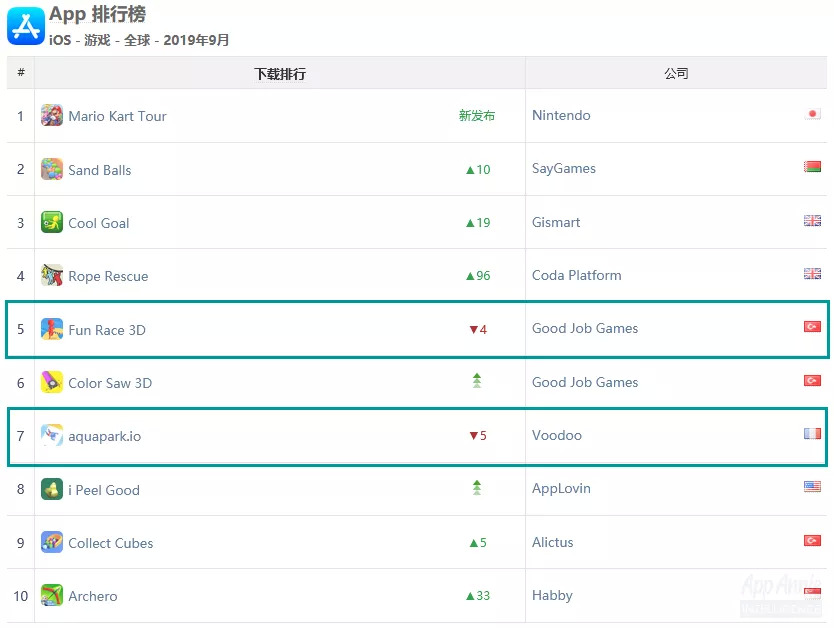834x628 pixels.
Task: Click the Fun Race 3D app icon
Action: pyautogui.click(x=52, y=330)
